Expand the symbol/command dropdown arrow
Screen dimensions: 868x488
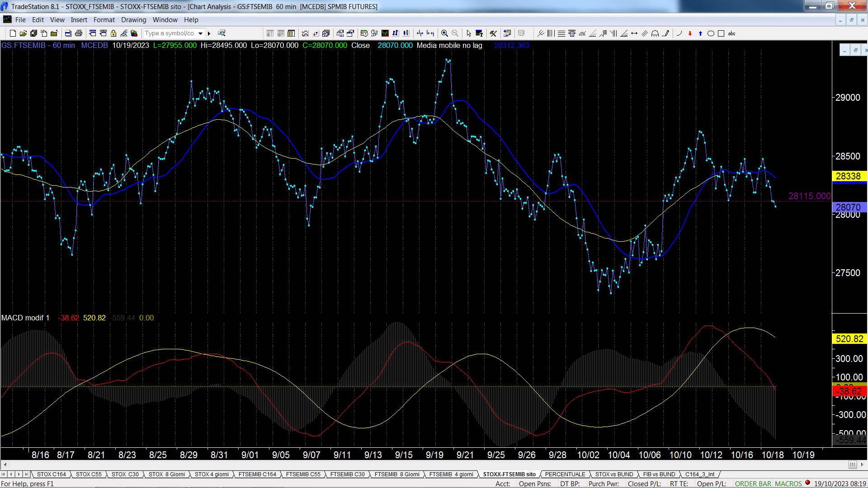200,33
